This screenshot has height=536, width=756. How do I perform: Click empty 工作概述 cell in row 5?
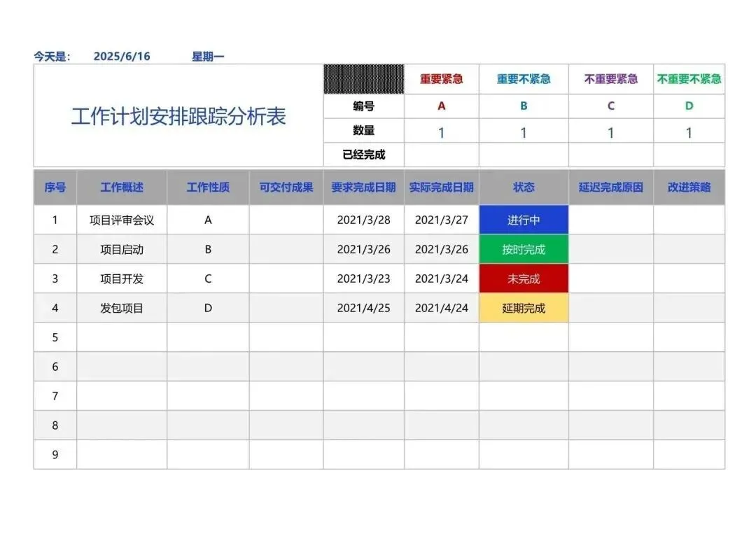(x=122, y=337)
